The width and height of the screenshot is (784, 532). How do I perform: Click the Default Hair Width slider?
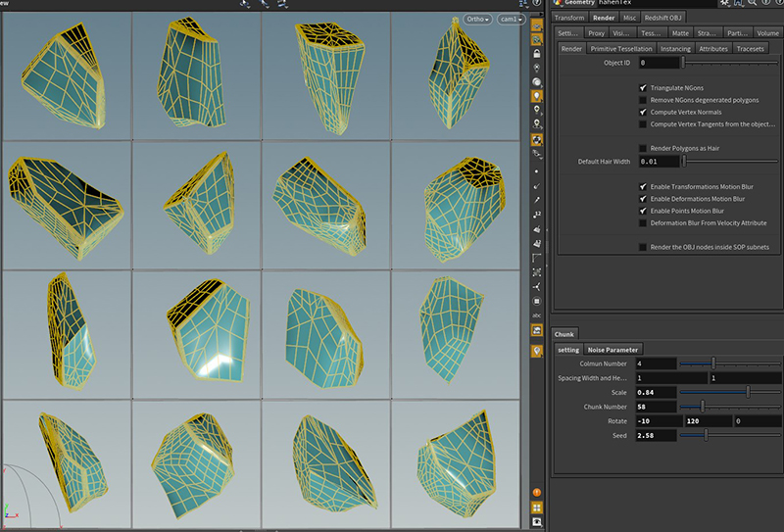coord(731,161)
